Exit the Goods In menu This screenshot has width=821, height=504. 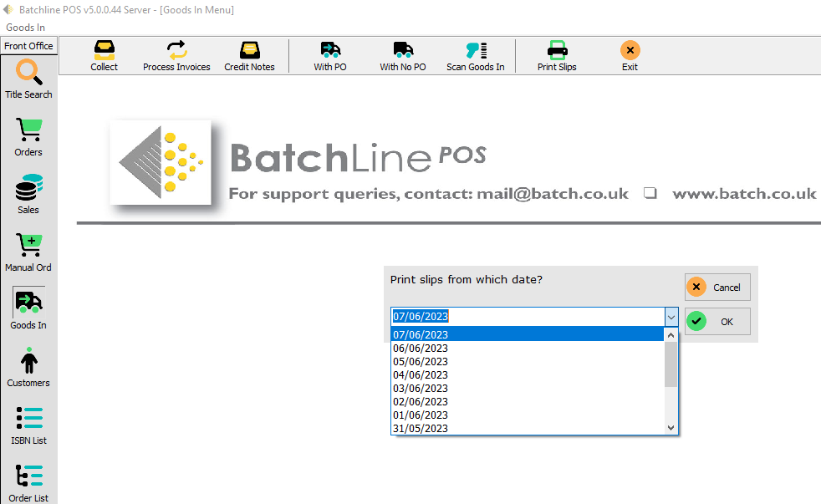tap(630, 55)
